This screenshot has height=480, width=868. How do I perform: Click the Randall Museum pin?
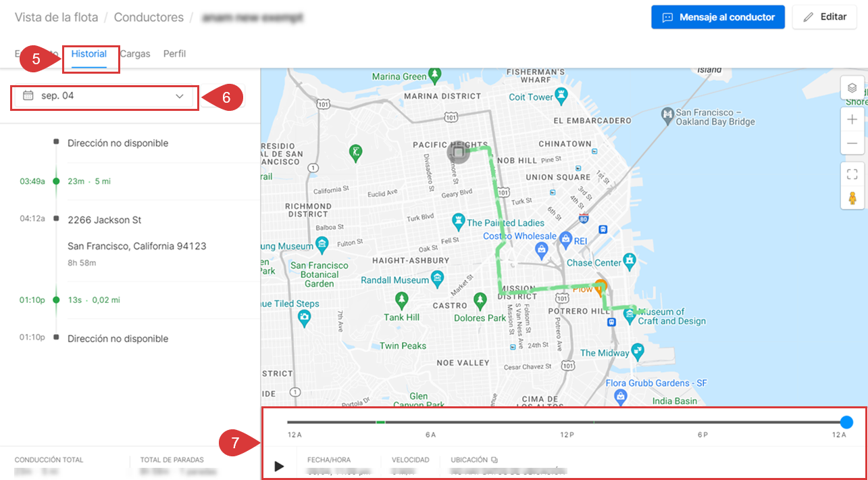pyautogui.click(x=437, y=278)
